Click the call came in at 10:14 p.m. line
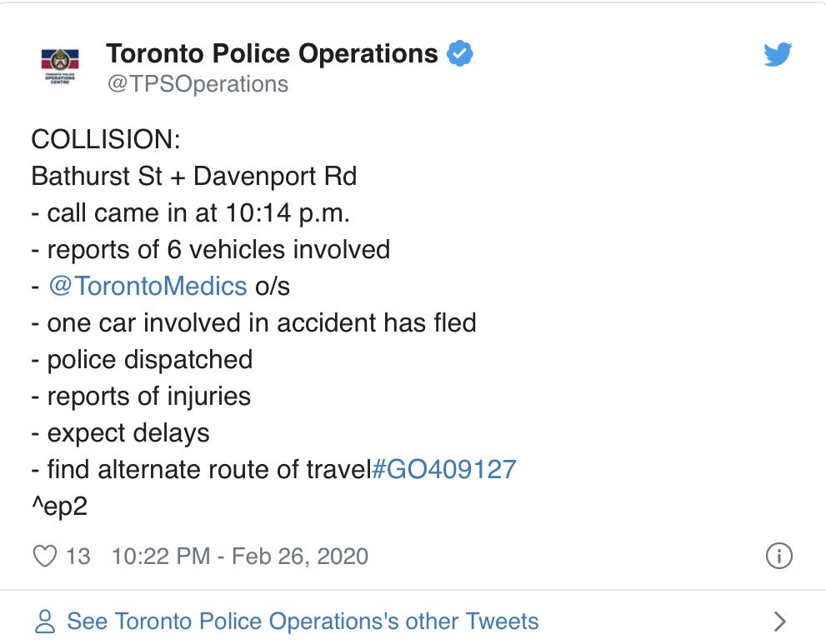 pyautogui.click(x=191, y=213)
